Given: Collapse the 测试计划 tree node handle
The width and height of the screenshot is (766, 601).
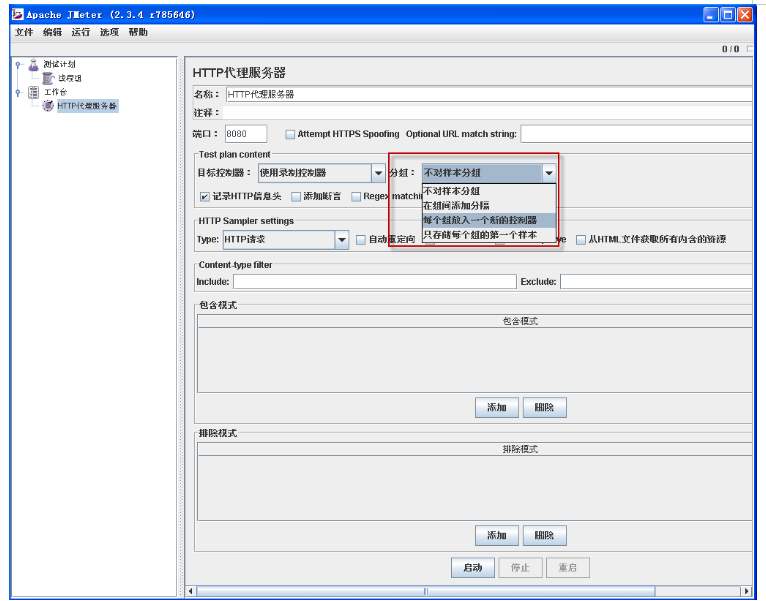Looking at the screenshot, I should pyautogui.click(x=18, y=64).
